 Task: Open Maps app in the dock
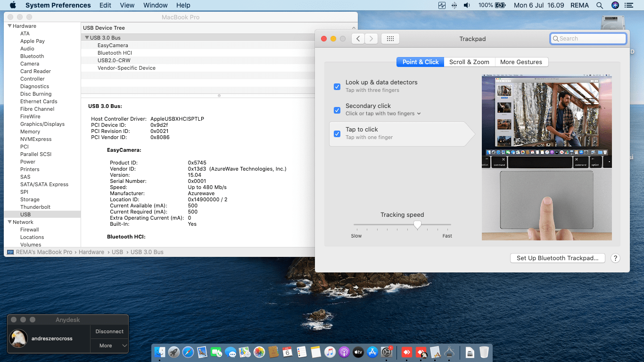(x=245, y=352)
